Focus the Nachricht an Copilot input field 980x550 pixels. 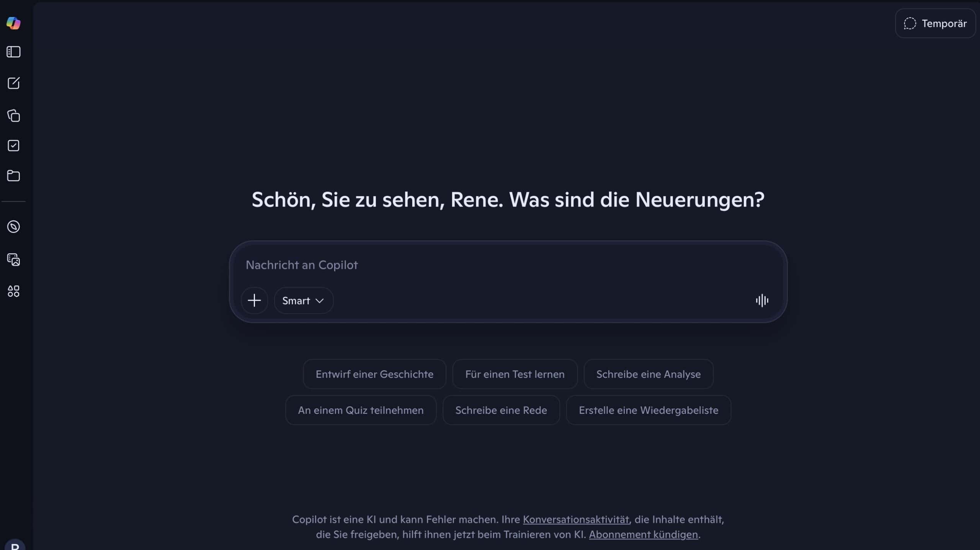508,265
